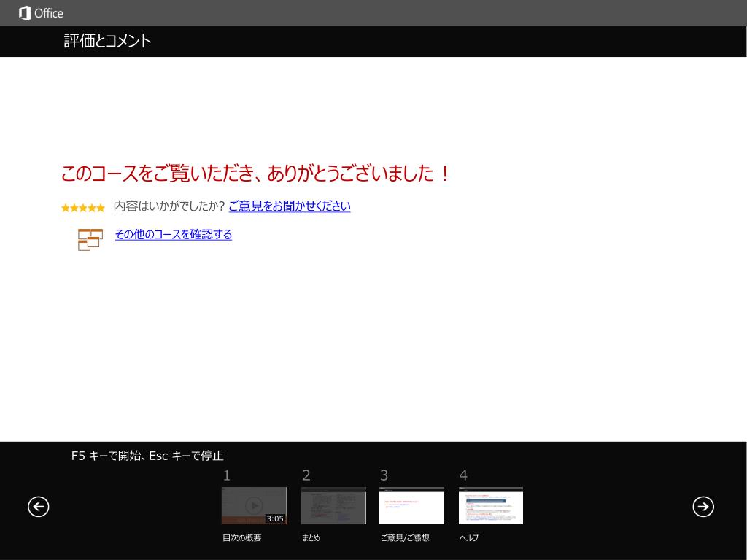
Task: Open the その他のコースを確認する link
Action: [x=174, y=234]
